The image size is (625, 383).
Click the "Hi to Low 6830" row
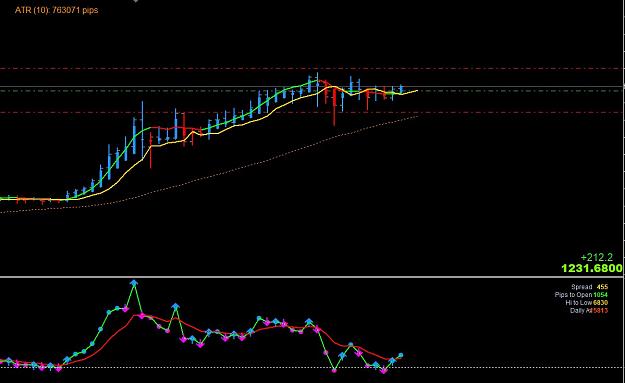586,303
